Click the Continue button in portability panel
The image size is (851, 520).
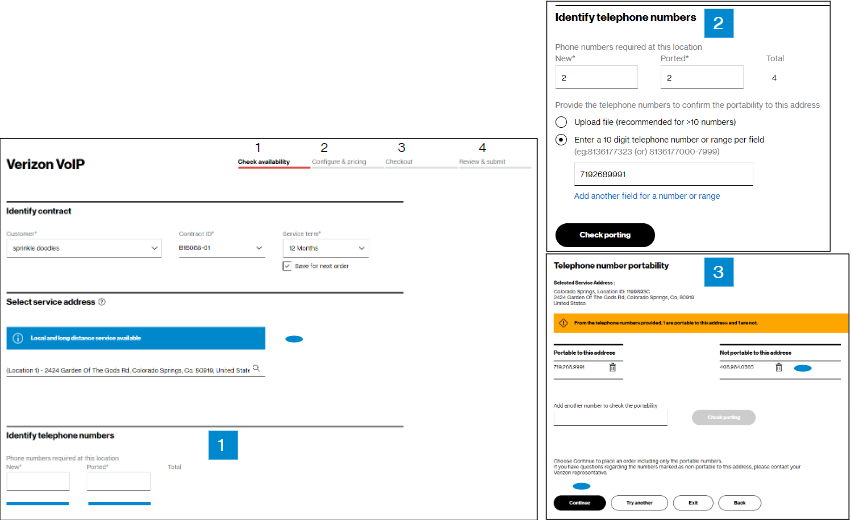pos(580,503)
